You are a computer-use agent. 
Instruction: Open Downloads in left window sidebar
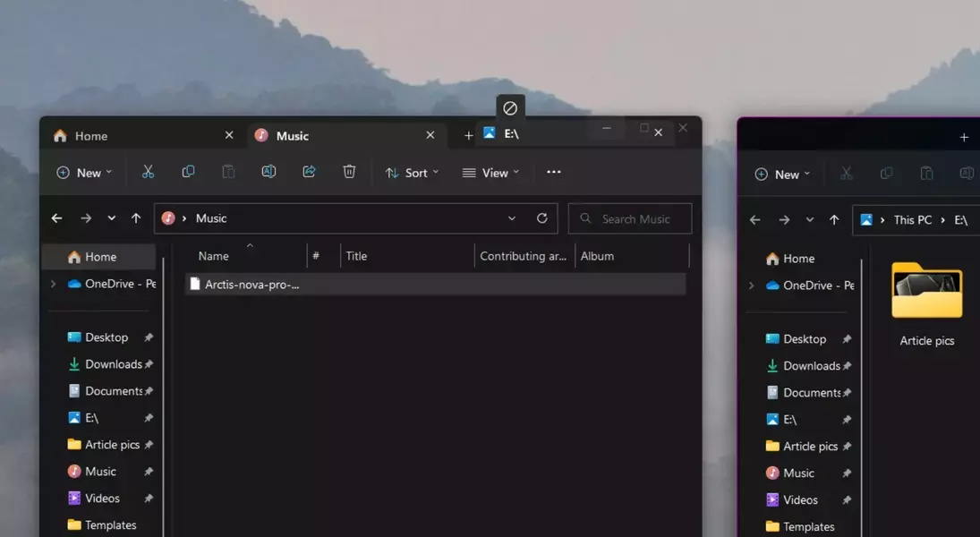click(113, 364)
